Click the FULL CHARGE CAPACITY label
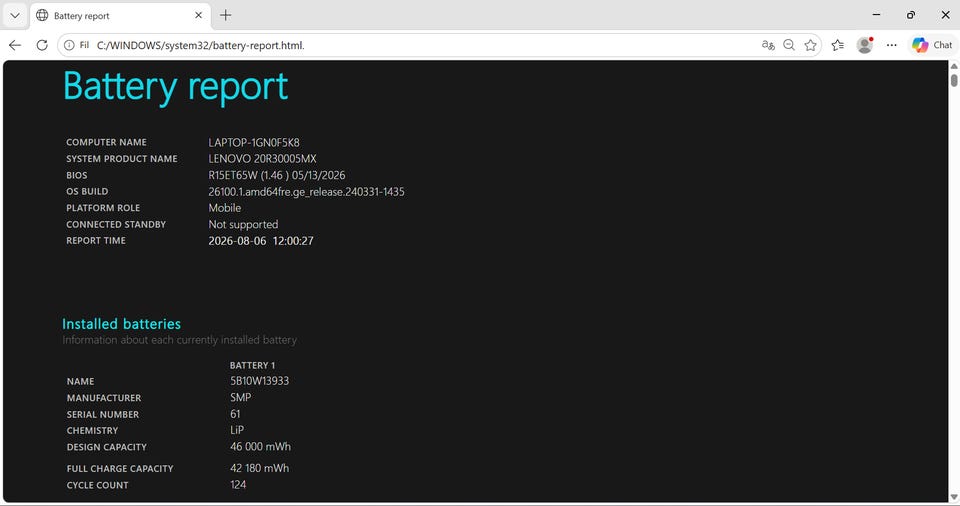The width and height of the screenshot is (960, 506). click(x=120, y=469)
